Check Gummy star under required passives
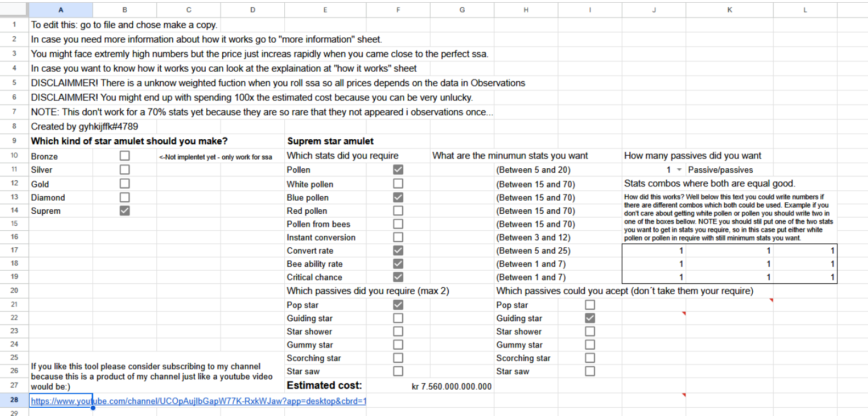 click(x=398, y=345)
